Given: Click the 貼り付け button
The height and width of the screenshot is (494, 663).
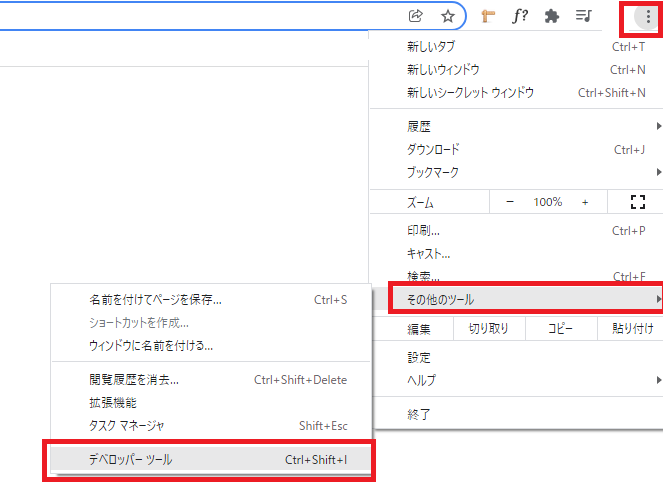Looking at the screenshot, I should (x=632, y=329).
